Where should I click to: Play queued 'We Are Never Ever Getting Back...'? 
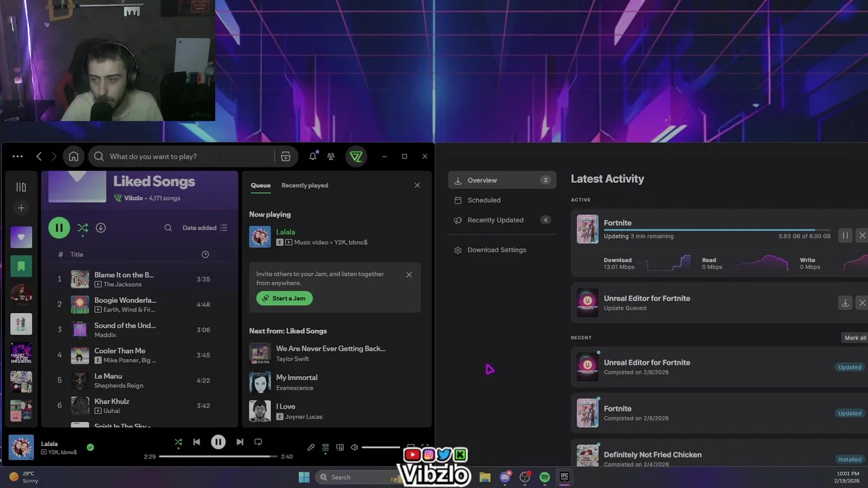[335, 353]
